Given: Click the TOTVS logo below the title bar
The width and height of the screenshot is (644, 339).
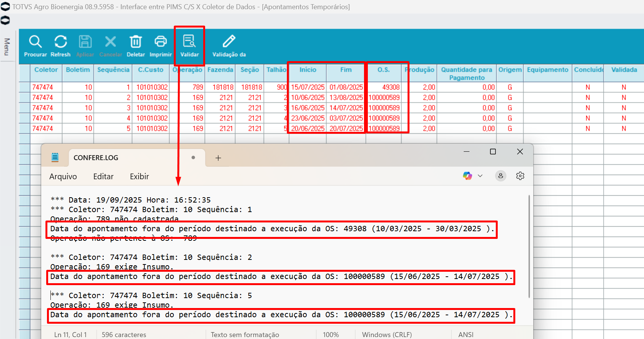Looking at the screenshot, I should (x=5, y=20).
